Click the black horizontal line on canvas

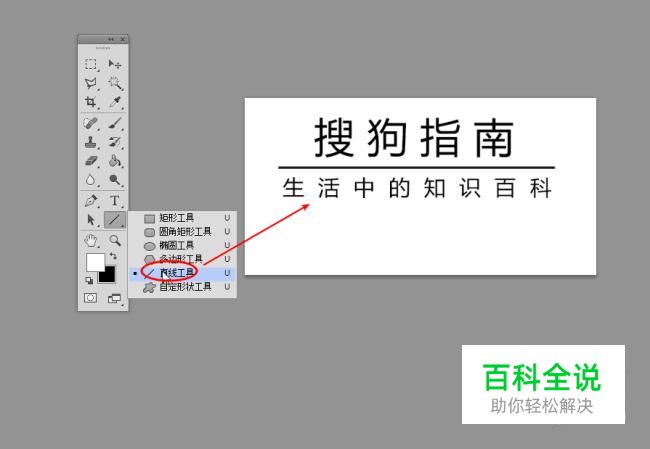click(x=417, y=167)
